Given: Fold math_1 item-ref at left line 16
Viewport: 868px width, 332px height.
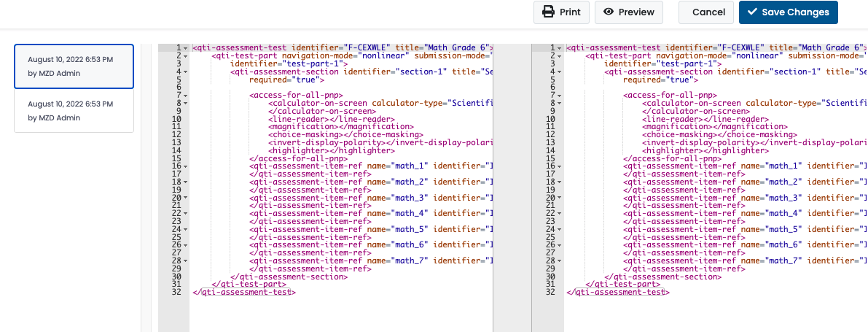Looking at the screenshot, I should (186, 166).
